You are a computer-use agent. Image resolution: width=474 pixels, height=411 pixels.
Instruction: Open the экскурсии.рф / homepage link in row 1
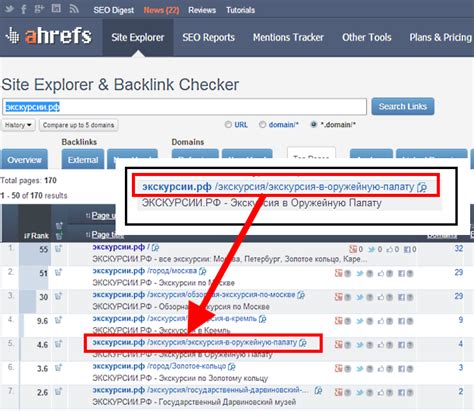(x=121, y=247)
